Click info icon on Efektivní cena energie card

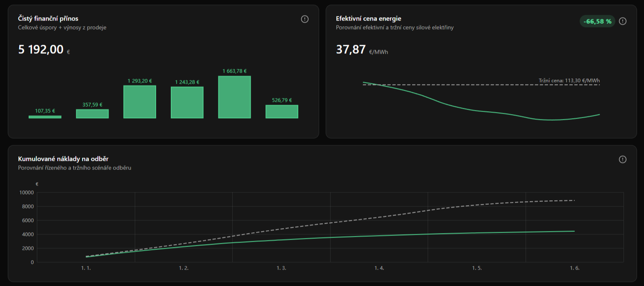tap(623, 21)
